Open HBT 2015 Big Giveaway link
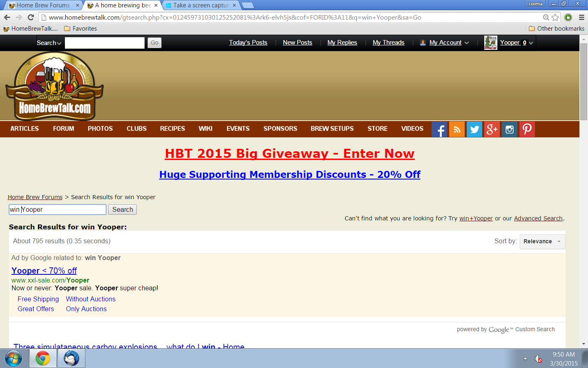Viewport: 588px width, 368px height. click(x=290, y=153)
